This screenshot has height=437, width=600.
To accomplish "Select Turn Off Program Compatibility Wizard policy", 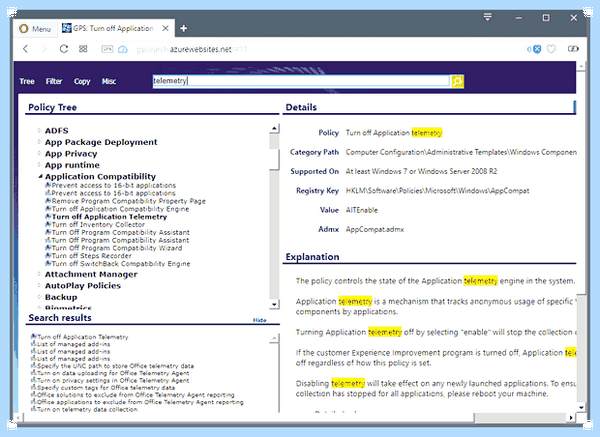I will pos(117,248).
